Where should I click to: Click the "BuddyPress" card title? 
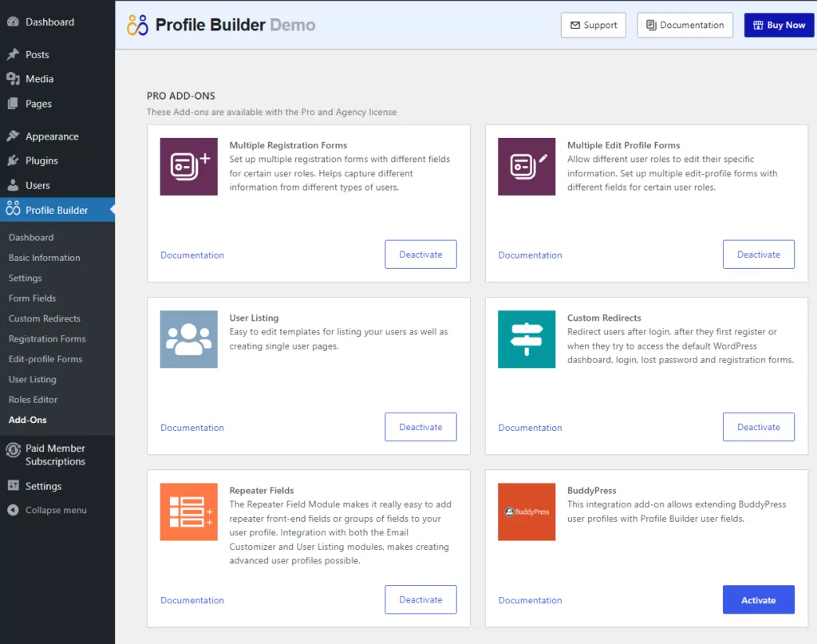click(591, 490)
